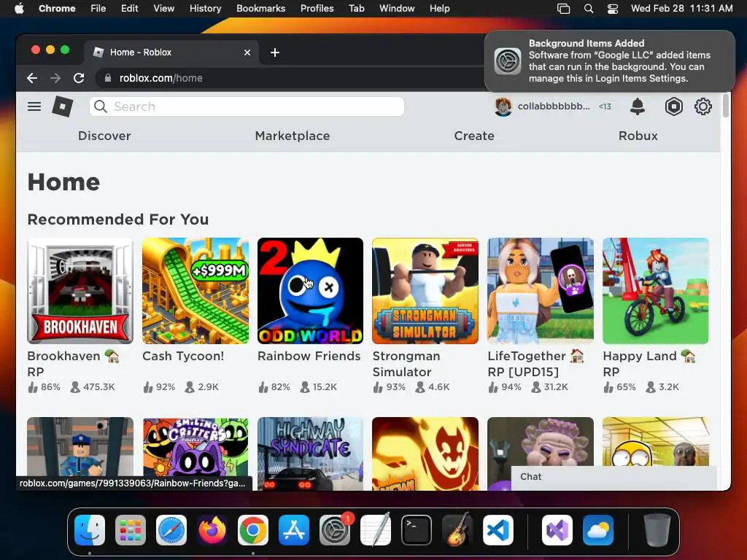Click the collabbbbbbb avatar profile picture

coord(503,106)
